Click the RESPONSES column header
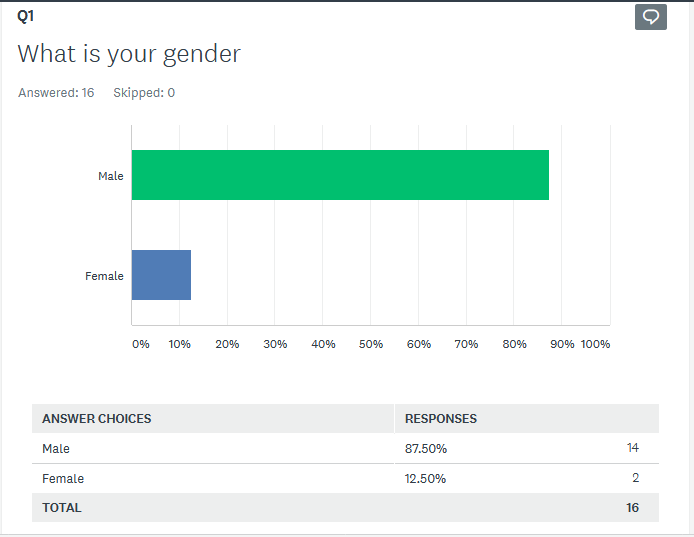The width and height of the screenshot is (694, 537). [441, 418]
